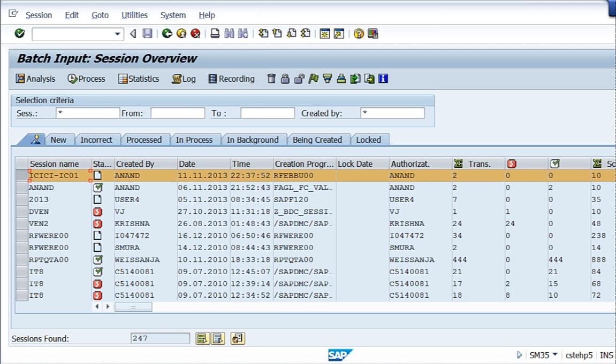Click the Recording button

pyautogui.click(x=231, y=79)
